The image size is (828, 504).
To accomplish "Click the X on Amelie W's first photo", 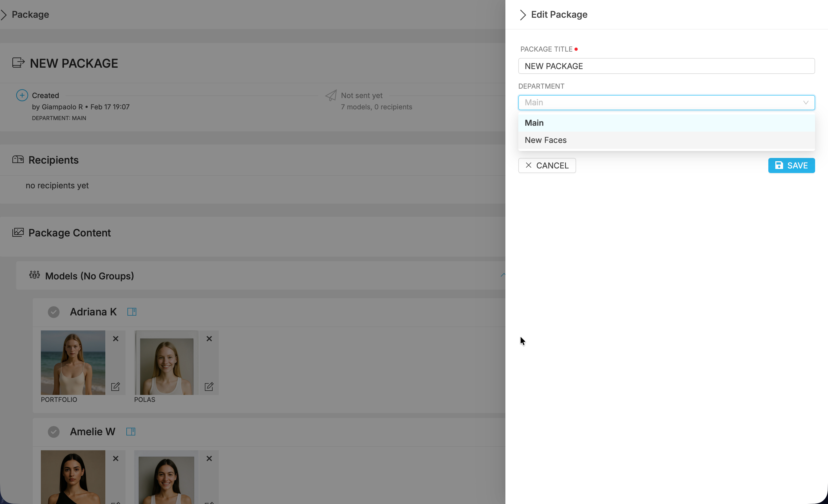I will 116,458.
